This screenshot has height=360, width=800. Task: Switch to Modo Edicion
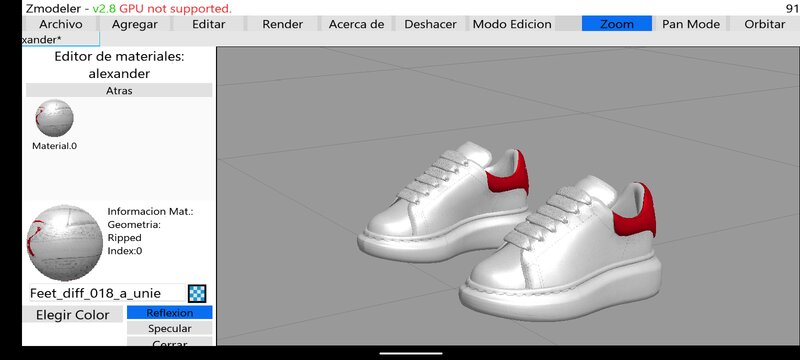pos(512,24)
